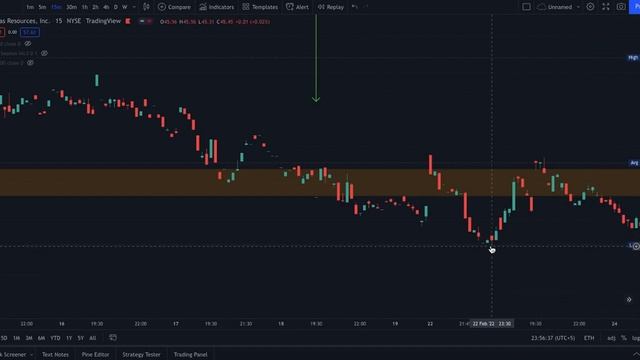This screenshot has width=640, height=360.
Task: Open the Pine Editor tab
Action: [96, 354]
